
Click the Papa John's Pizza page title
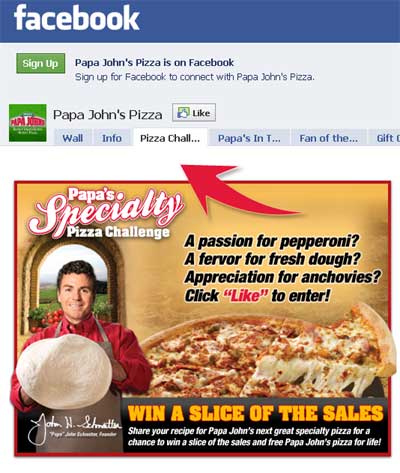click(x=108, y=115)
